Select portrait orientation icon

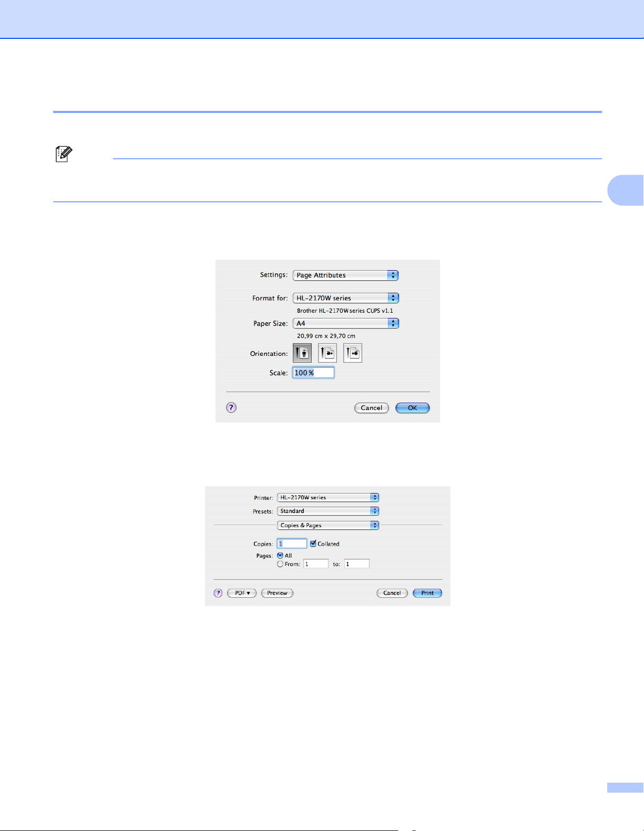coord(302,353)
